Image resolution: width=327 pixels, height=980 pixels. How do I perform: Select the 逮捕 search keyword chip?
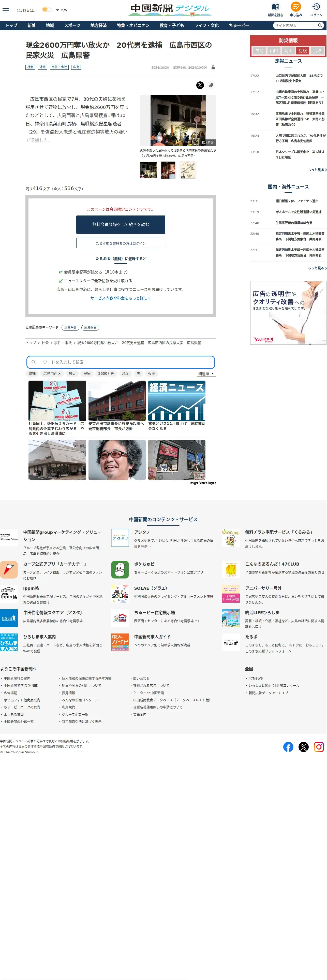pyautogui.click(x=32, y=373)
